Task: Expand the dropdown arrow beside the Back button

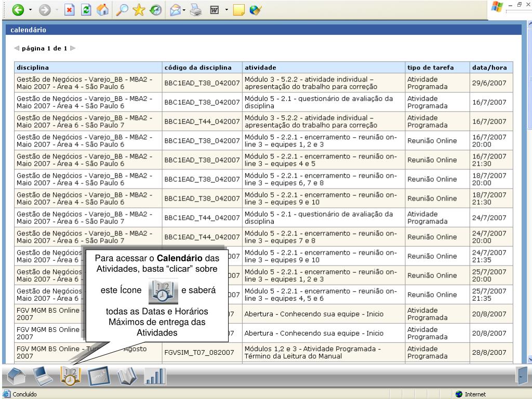Action: [x=29, y=10]
